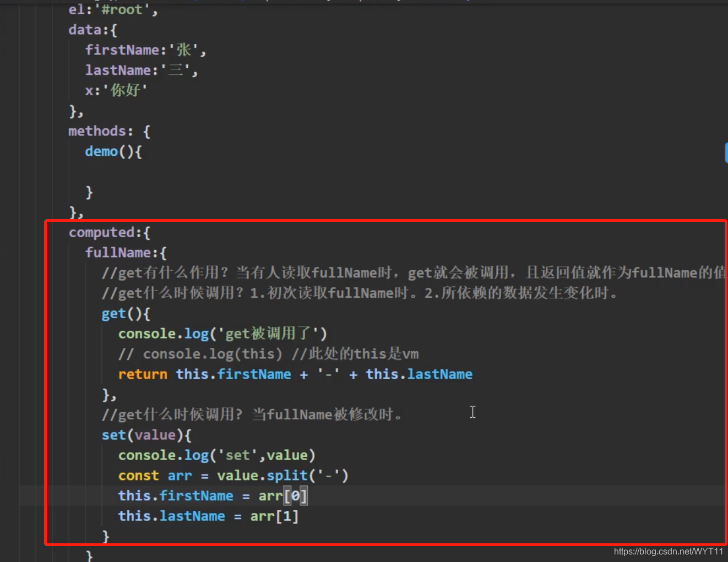Click the comment ending "当fullName被修改时。"
The width and height of the screenshot is (728, 562).
coord(252,414)
